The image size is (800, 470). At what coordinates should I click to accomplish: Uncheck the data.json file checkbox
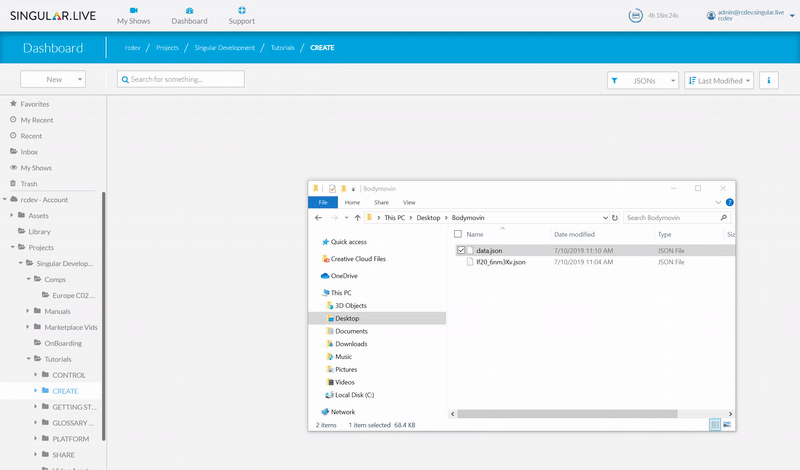(x=461, y=251)
